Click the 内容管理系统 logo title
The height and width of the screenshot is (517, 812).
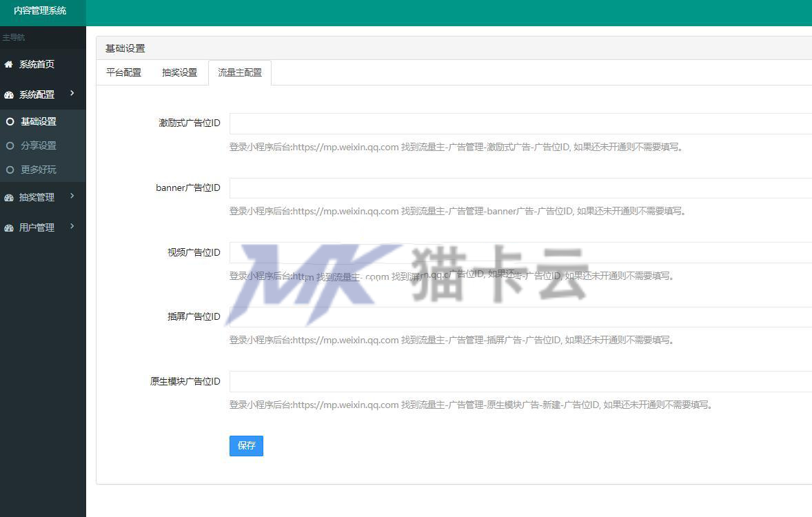pos(40,10)
